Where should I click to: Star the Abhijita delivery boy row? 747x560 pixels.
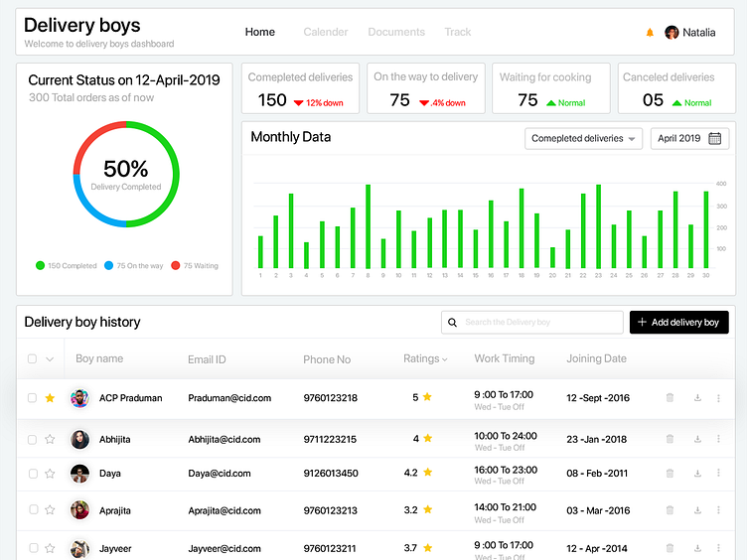tap(50, 439)
